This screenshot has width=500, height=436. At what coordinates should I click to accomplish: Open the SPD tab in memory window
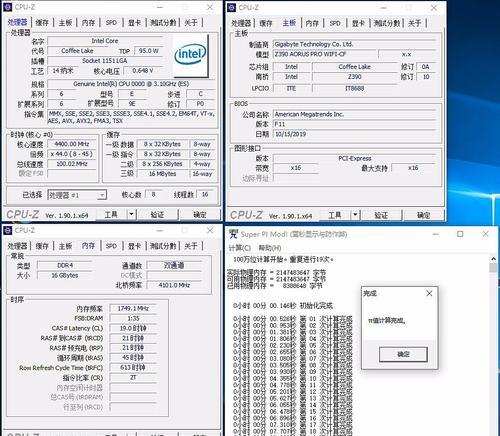pos(111,246)
